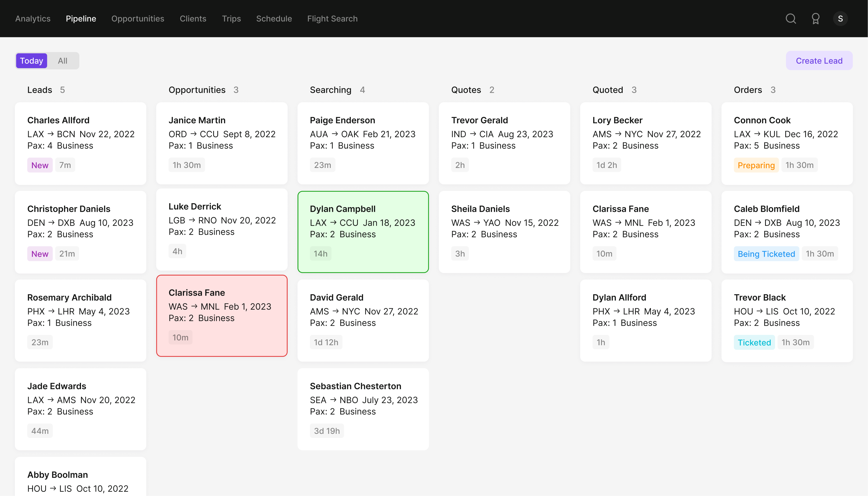Click the Preparing status tag
This screenshot has width=868, height=496.
(x=756, y=165)
